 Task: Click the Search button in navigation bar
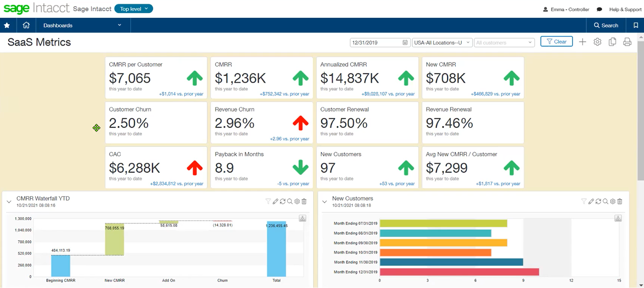606,25
